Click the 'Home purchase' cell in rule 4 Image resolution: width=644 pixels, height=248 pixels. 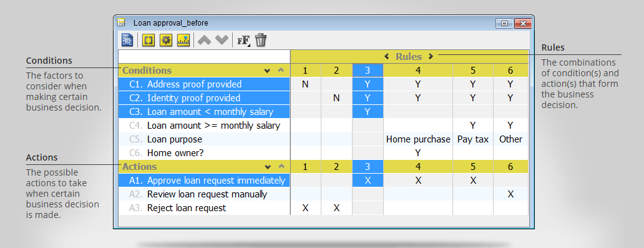coord(418,139)
